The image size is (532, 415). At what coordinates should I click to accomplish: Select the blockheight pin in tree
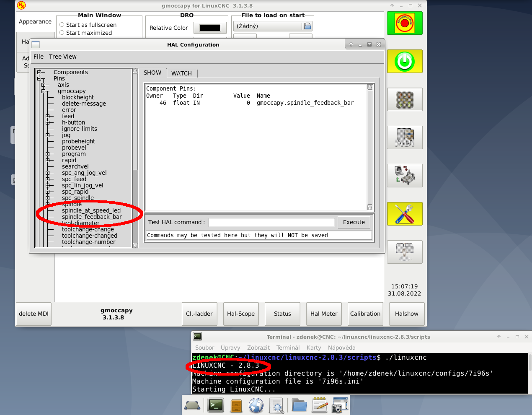[78, 97]
